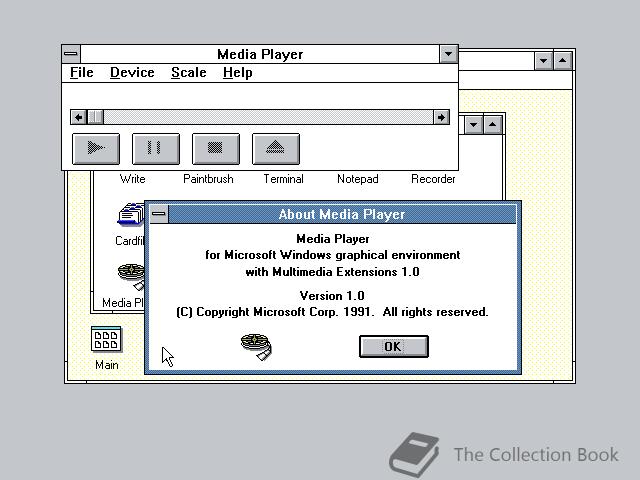Minimize the Accessories group window
The image size is (640, 480).
tap(474, 124)
